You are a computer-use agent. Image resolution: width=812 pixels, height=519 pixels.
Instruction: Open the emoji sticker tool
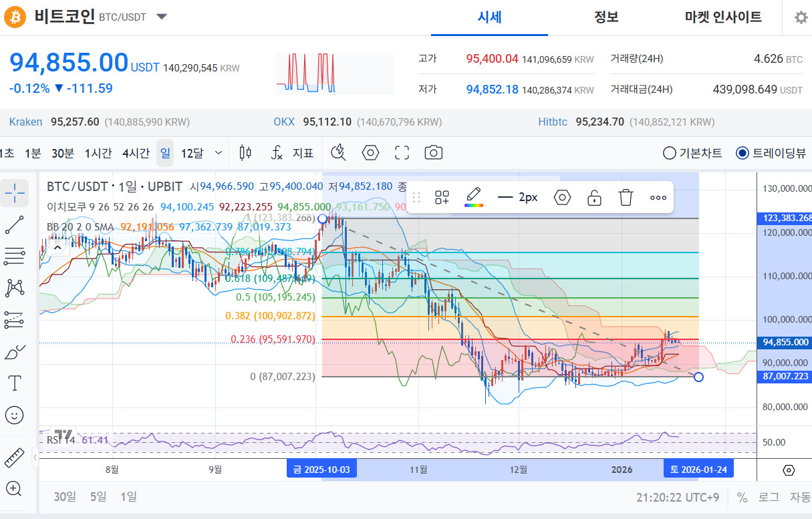[15, 415]
